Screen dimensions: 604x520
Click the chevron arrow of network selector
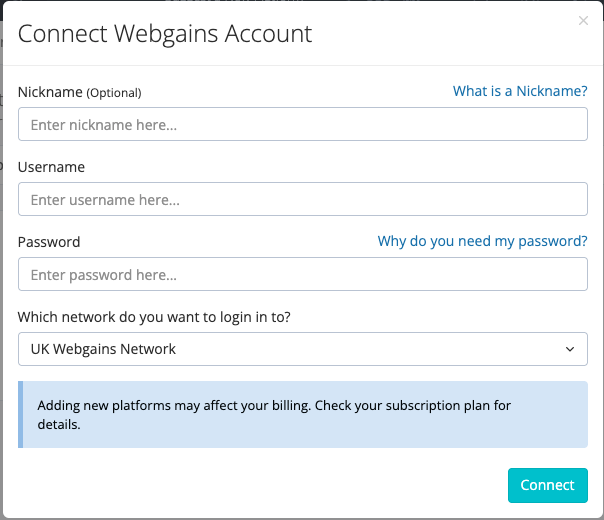click(570, 350)
